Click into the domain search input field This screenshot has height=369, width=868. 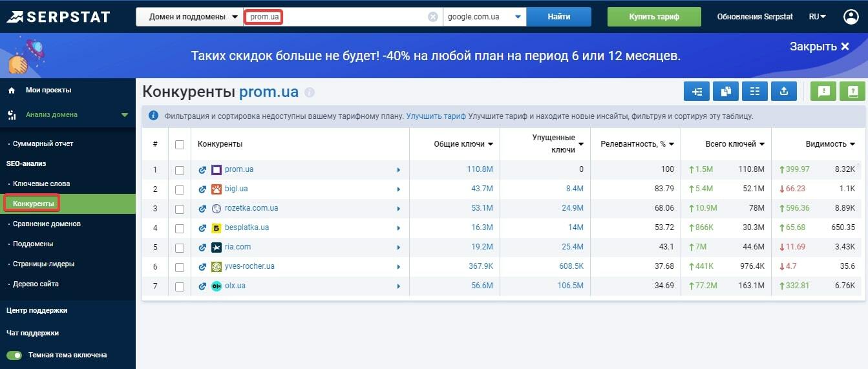343,17
